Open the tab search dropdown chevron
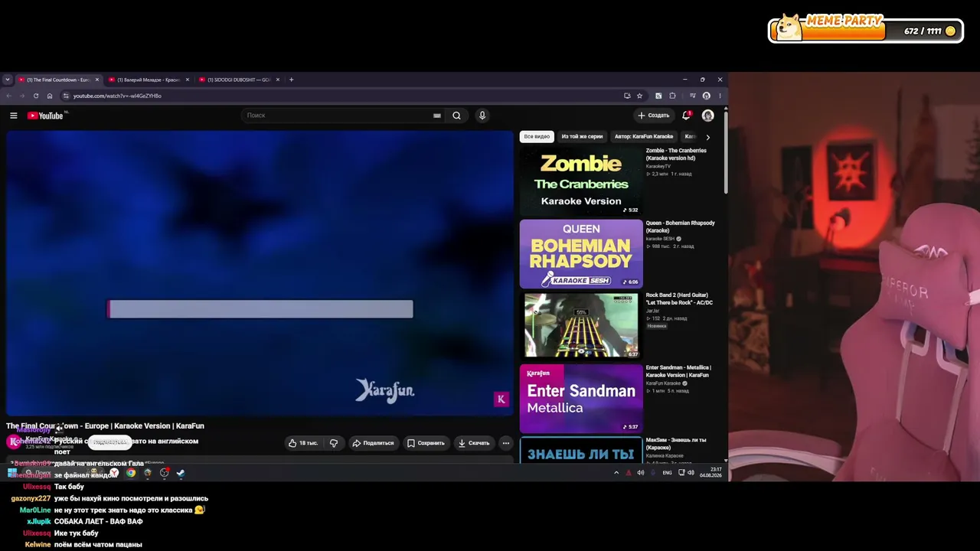The height and width of the screenshot is (551, 980). pyautogui.click(x=8, y=80)
